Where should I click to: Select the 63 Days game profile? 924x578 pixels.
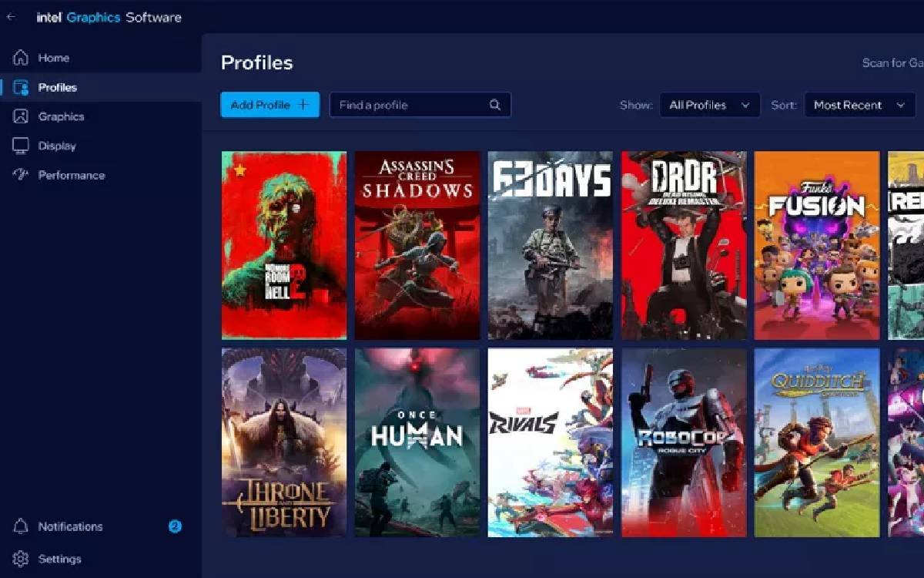click(551, 245)
